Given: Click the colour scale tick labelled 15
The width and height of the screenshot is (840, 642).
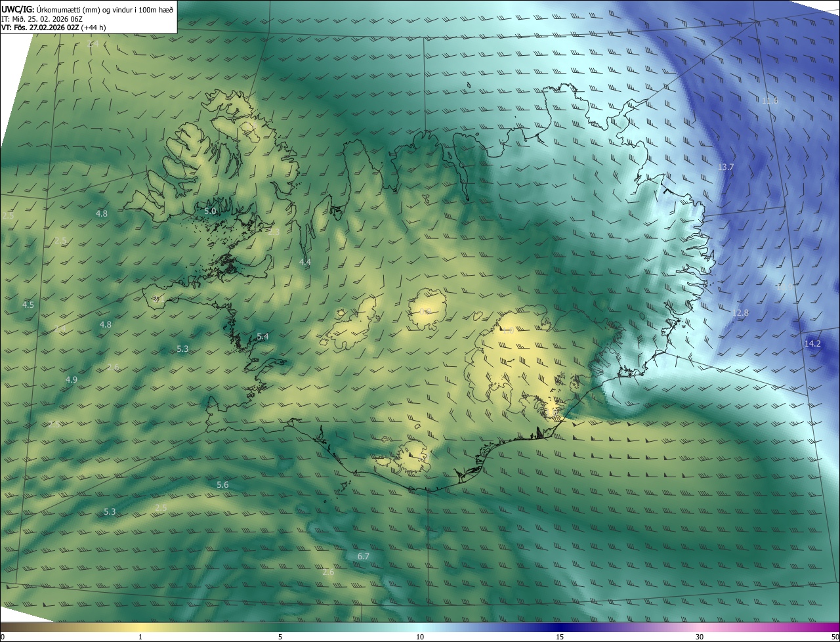Looking at the screenshot, I should tap(560, 637).
